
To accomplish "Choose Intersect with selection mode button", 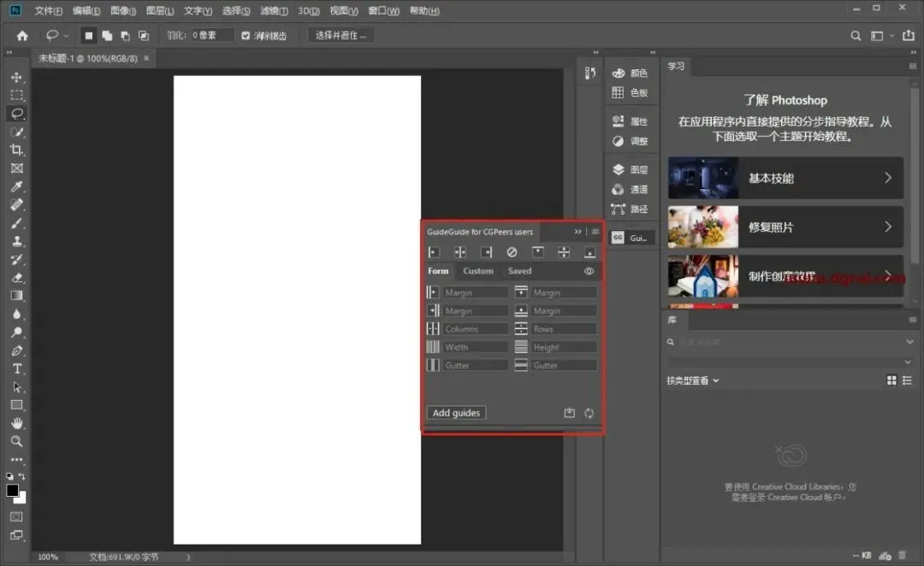I will pos(143,36).
